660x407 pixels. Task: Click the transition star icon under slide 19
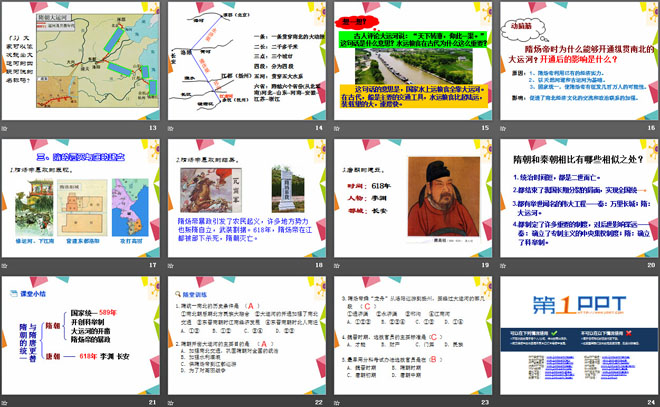pos(337,266)
